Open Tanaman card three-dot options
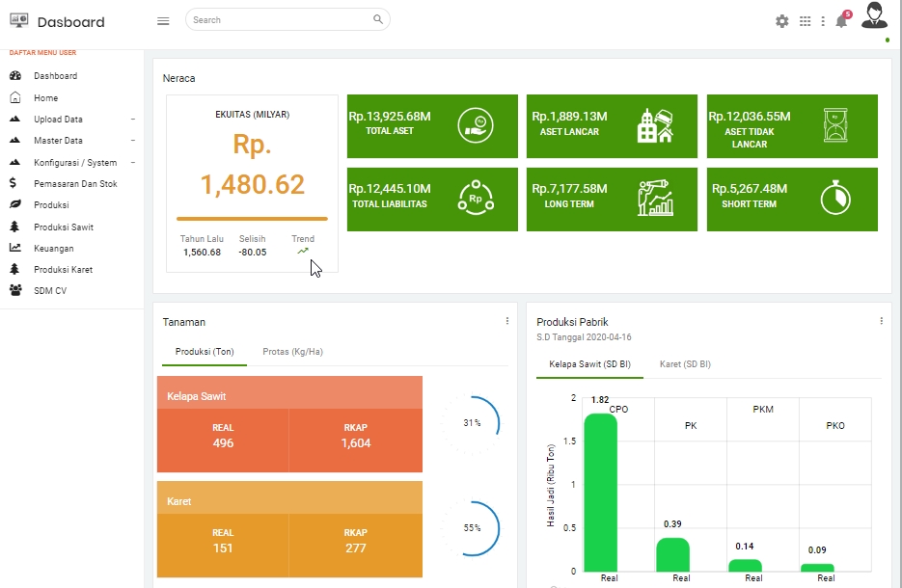This screenshot has width=902, height=588. [x=507, y=321]
